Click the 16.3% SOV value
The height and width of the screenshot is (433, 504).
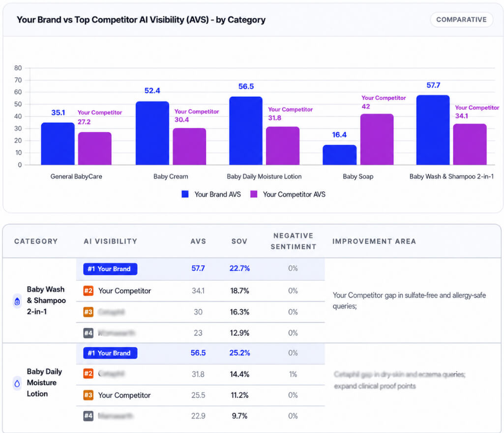(x=239, y=312)
